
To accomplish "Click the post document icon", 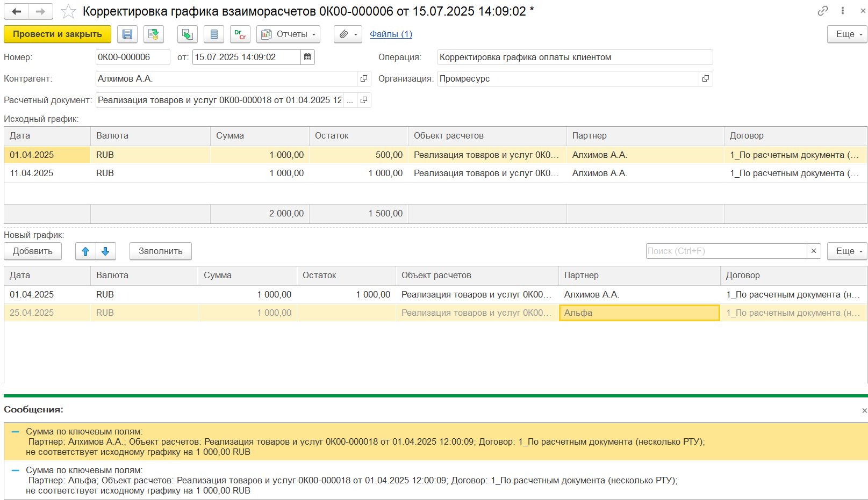I will (x=153, y=34).
